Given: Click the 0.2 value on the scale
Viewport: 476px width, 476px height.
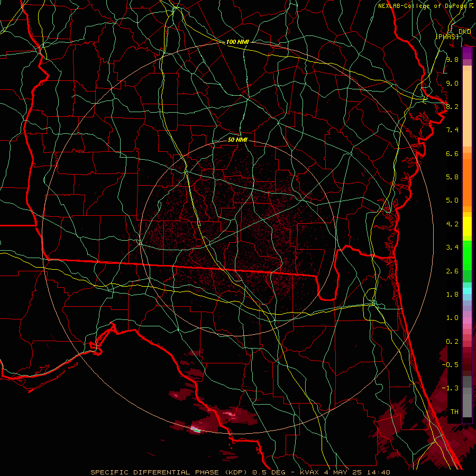Looking at the screenshot, I should pyautogui.click(x=452, y=342).
